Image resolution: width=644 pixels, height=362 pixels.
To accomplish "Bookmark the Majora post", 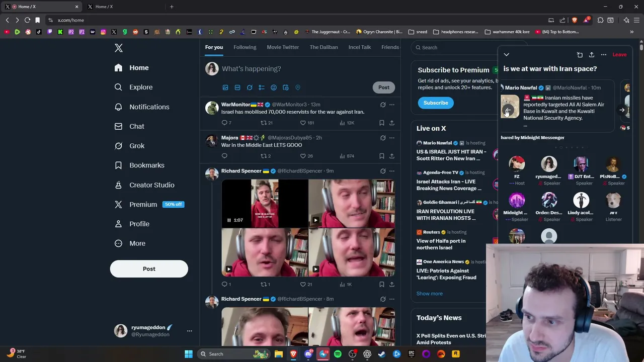I will point(382,156).
